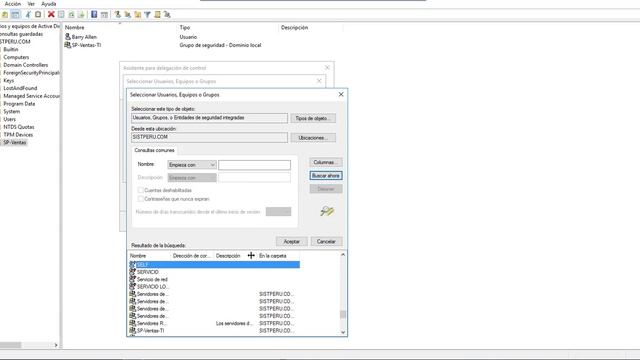Click the Aceptar button
Viewport: 640px width, 360px height.
coord(291,241)
